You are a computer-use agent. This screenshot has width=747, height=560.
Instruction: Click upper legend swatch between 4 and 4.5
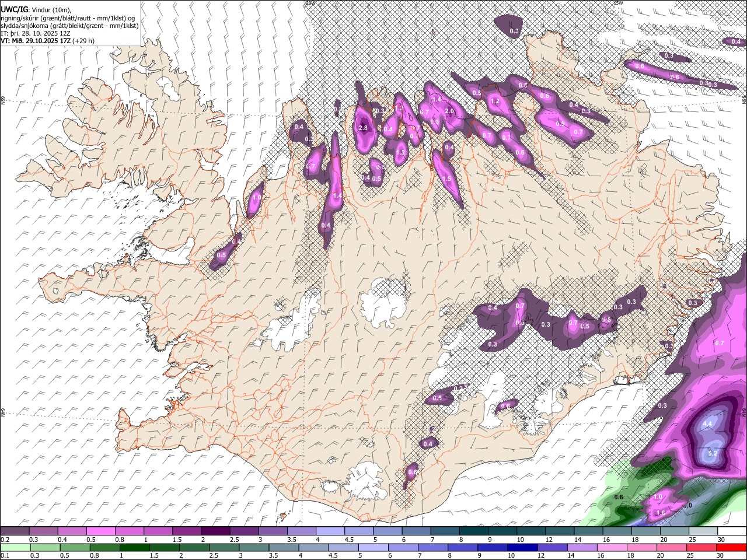coord(330,531)
